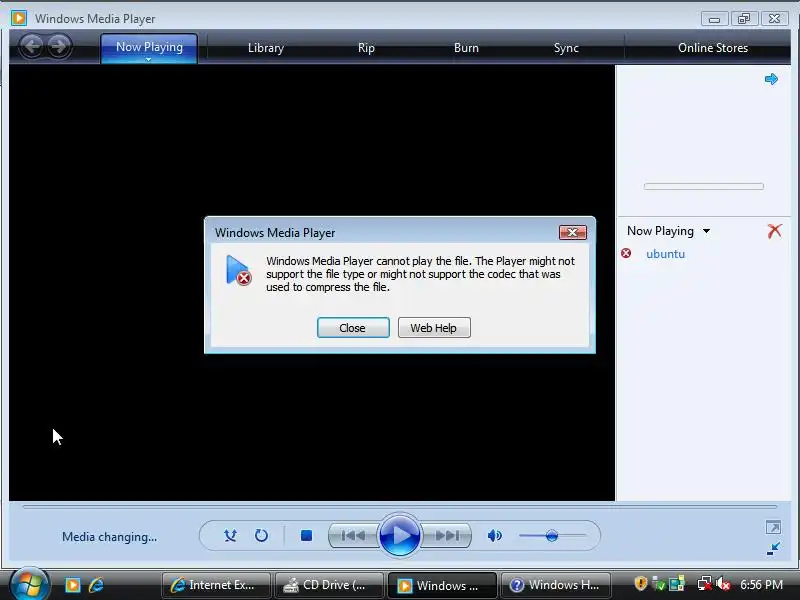Click the error icon beside ubuntu
The image size is (800, 600).
pyautogui.click(x=626, y=253)
